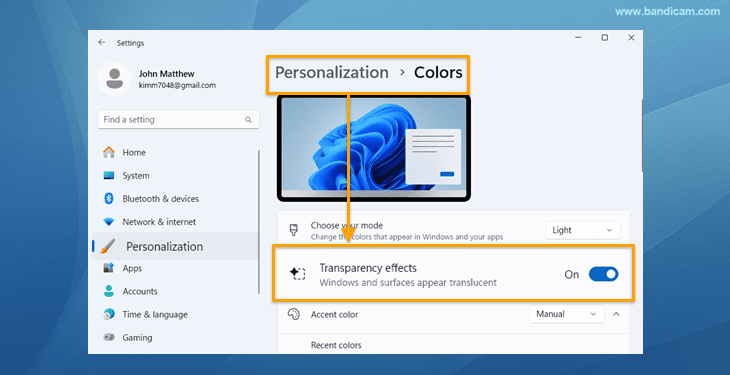Click the Accounts person icon
The width and height of the screenshot is (730, 375).
pyautogui.click(x=108, y=291)
